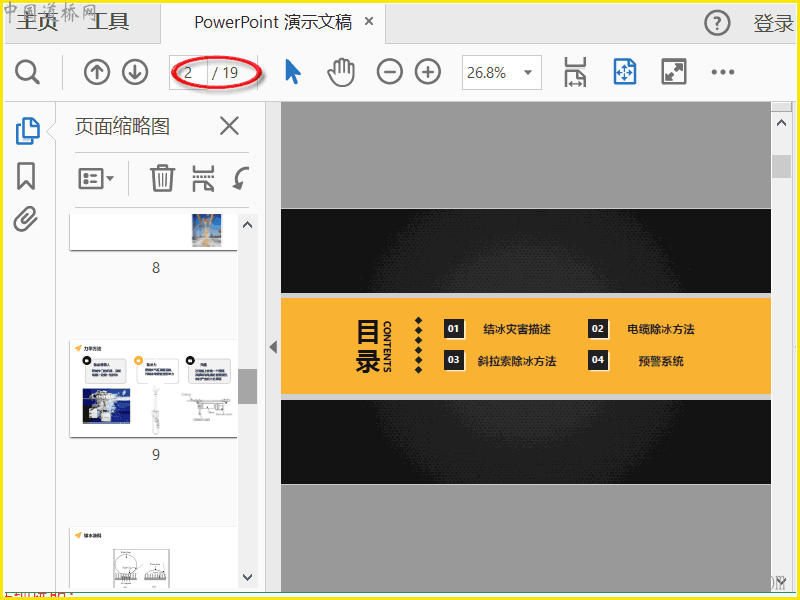
Task: Go to next page with down arrow
Action: [135, 72]
